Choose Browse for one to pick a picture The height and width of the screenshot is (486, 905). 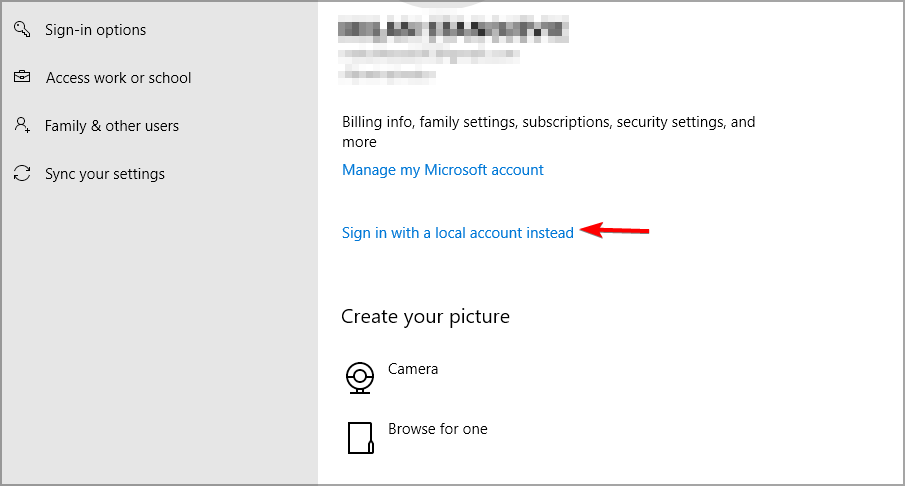tap(438, 429)
